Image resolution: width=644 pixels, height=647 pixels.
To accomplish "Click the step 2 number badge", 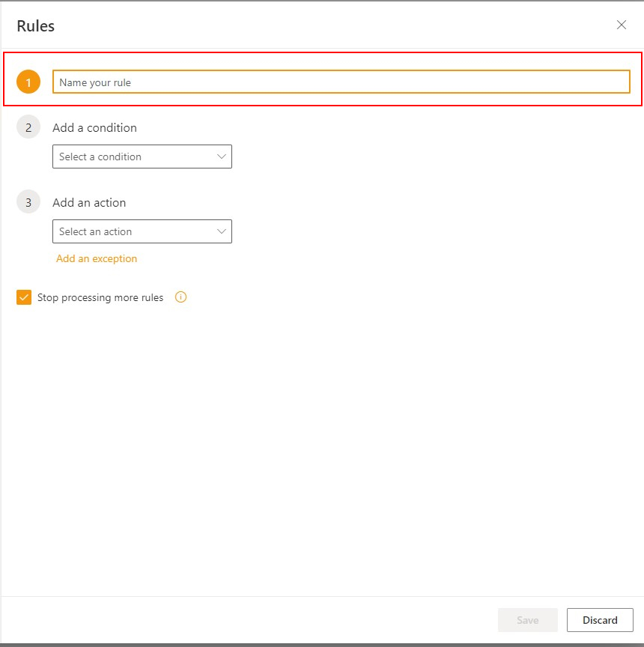I will [x=28, y=127].
